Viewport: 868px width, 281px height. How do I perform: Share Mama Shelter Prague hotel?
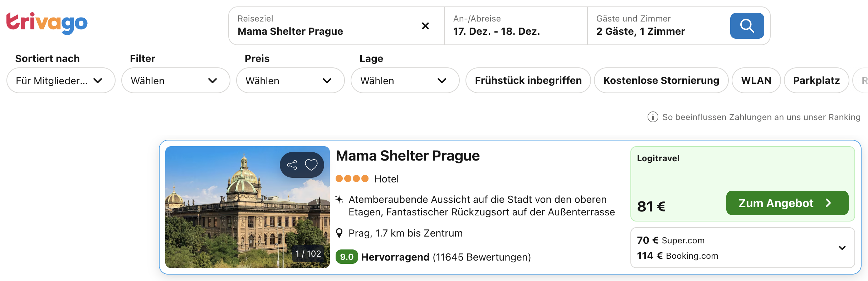[x=292, y=165]
